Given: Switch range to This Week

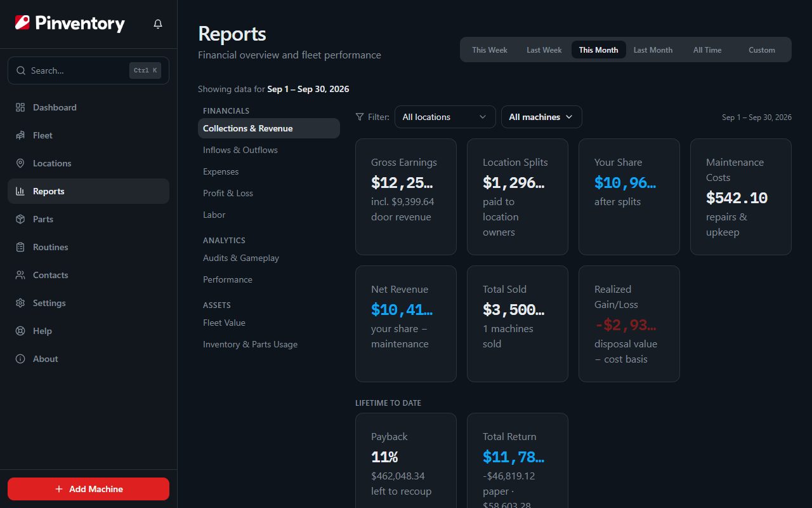Looking at the screenshot, I should click(489, 50).
